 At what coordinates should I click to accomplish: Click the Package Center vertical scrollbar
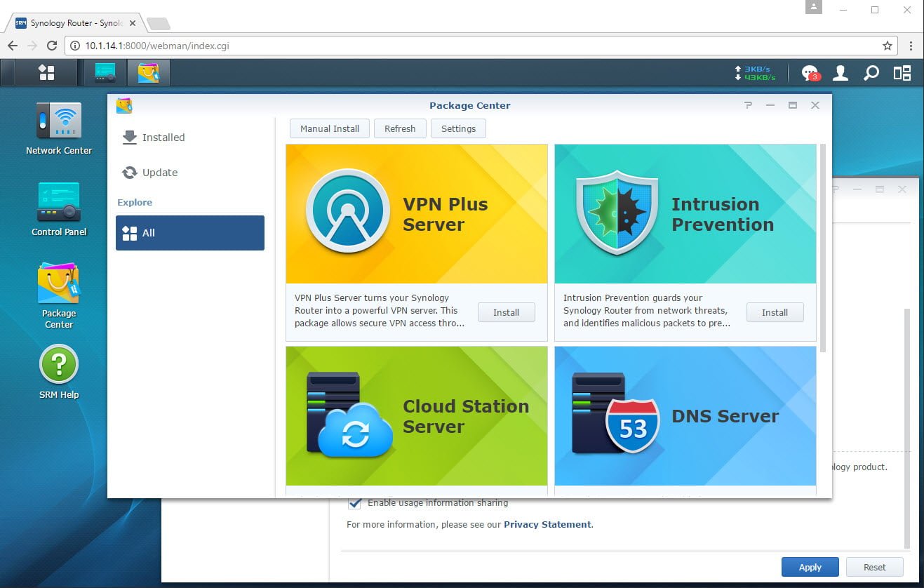(x=823, y=248)
